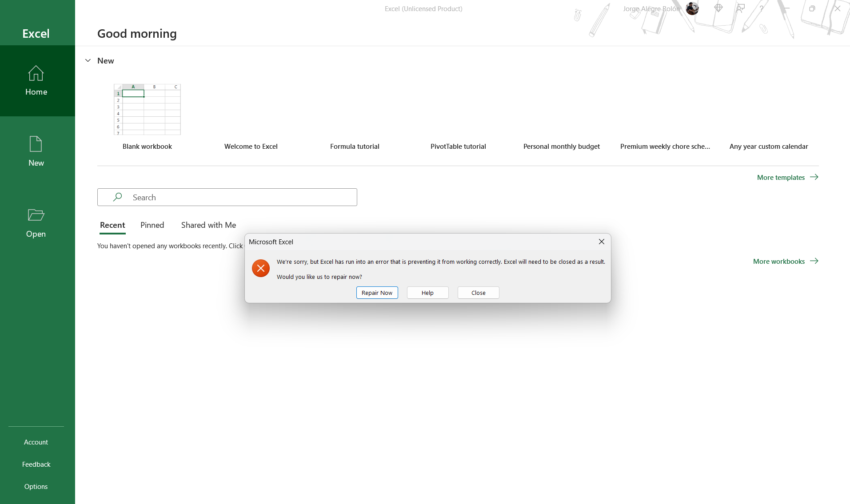Open Options from the sidebar
850x504 pixels.
(36, 486)
